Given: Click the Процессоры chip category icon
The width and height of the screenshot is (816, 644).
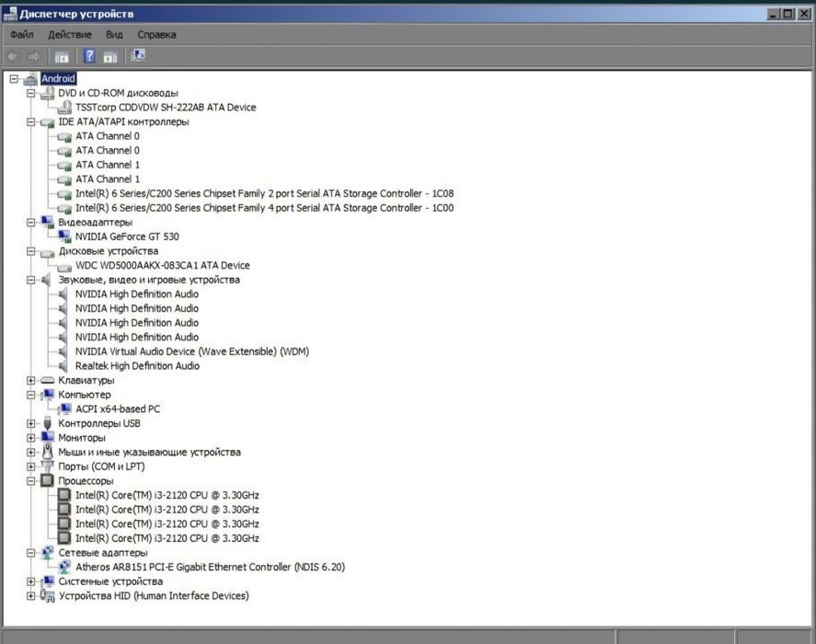Looking at the screenshot, I should pos(48,480).
